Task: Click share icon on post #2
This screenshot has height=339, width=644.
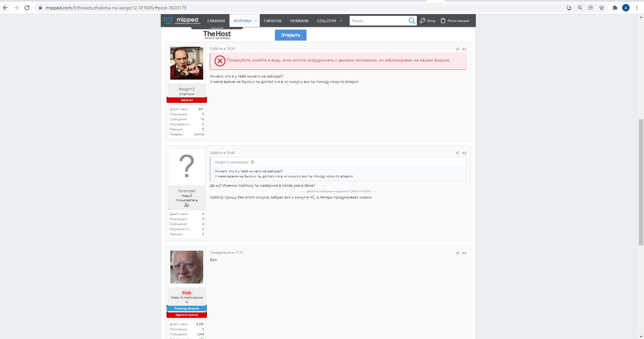Action: 457,49
